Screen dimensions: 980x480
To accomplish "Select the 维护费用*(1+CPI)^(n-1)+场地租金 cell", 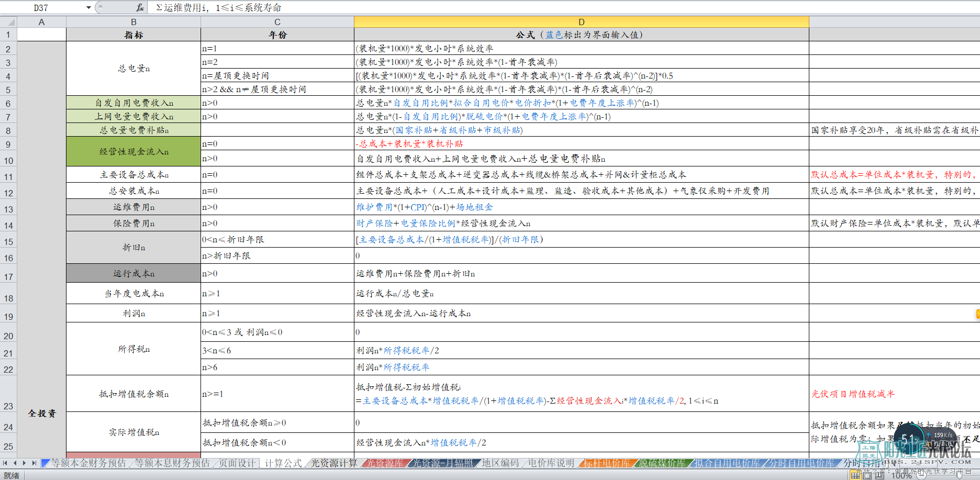I will [x=582, y=207].
